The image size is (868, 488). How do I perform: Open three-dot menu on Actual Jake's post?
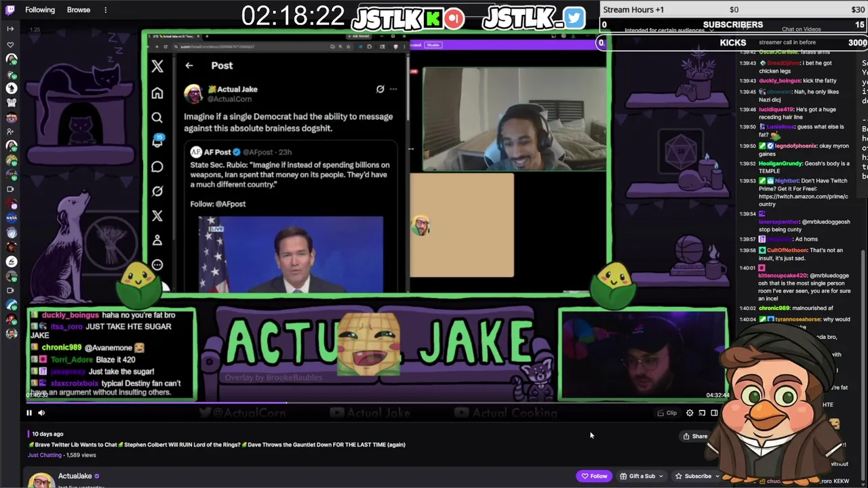(393, 89)
